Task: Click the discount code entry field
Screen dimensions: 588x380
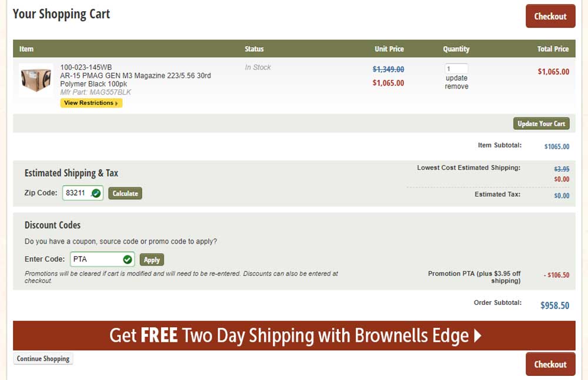Action: tap(96, 259)
